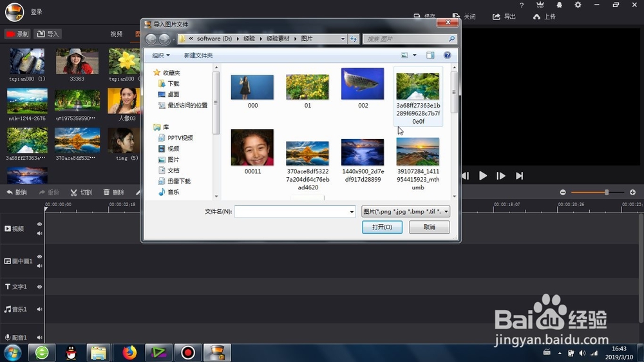Expand the filename combo box arrow
The height and width of the screenshot is (362, 644).
(352, 212)
